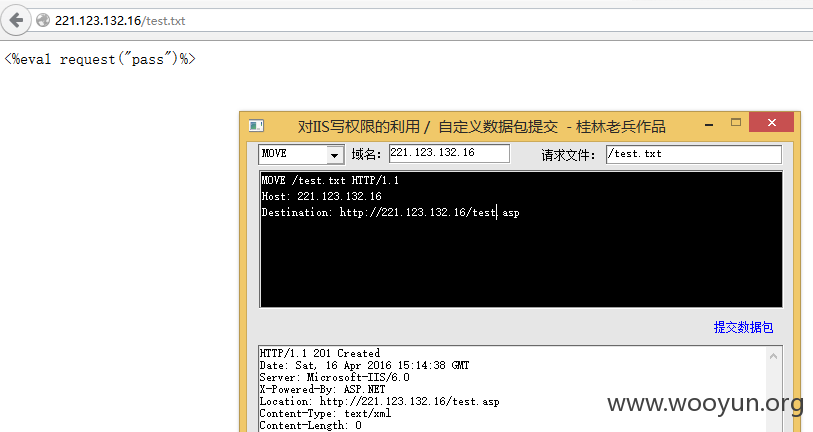This screenshot has height=432, width=813.
Task: Click the IIS tool window title icon
Action: coord(256,126)
